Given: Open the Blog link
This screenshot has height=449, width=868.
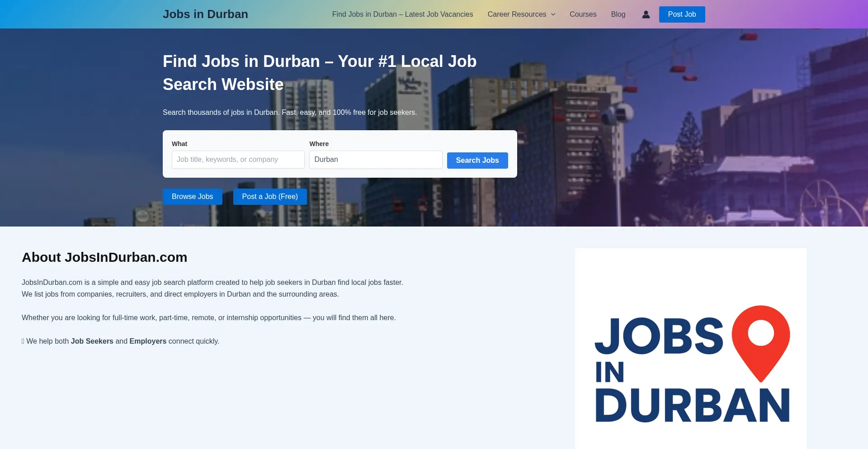Looking at the screenshot, I should (618, 14).
